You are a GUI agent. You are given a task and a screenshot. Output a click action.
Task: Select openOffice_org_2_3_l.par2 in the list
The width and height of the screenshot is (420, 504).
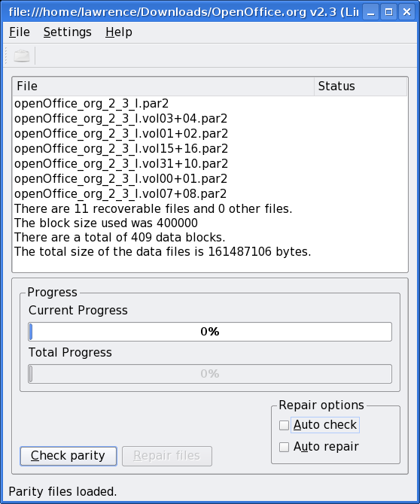point(91,104)
